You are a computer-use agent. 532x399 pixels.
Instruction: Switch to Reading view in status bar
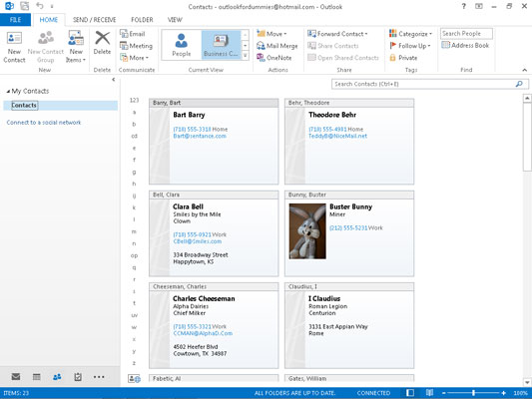(429, 393)
